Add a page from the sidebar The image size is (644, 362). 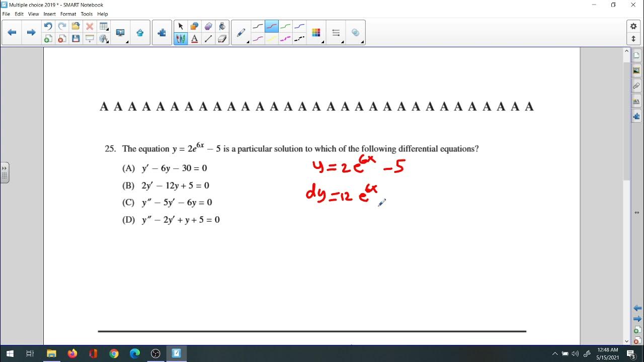pos(636,330)
